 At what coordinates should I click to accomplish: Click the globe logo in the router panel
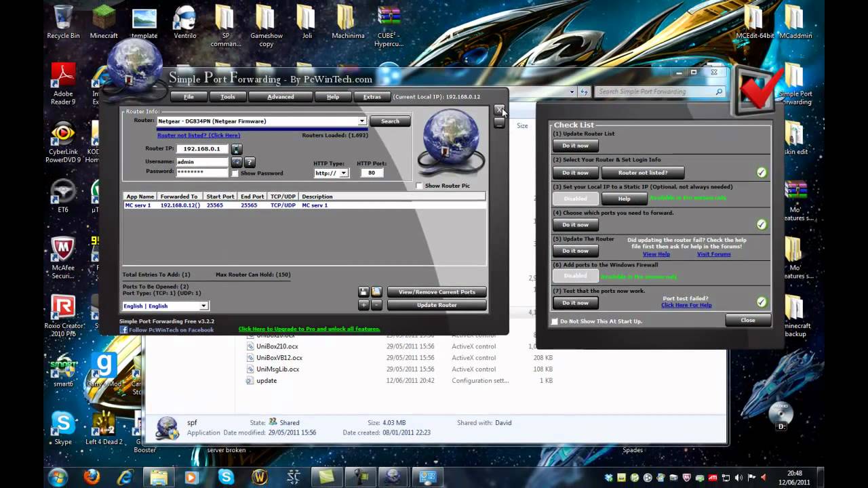(451, 143)
